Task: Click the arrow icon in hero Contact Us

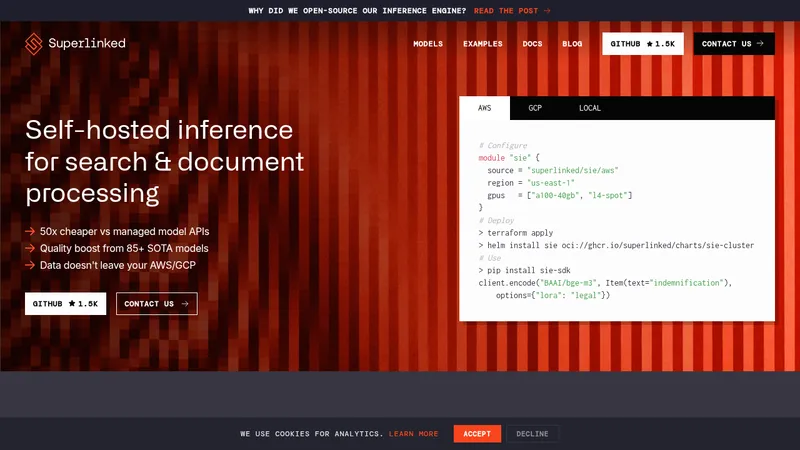Action: click(185, 304)
